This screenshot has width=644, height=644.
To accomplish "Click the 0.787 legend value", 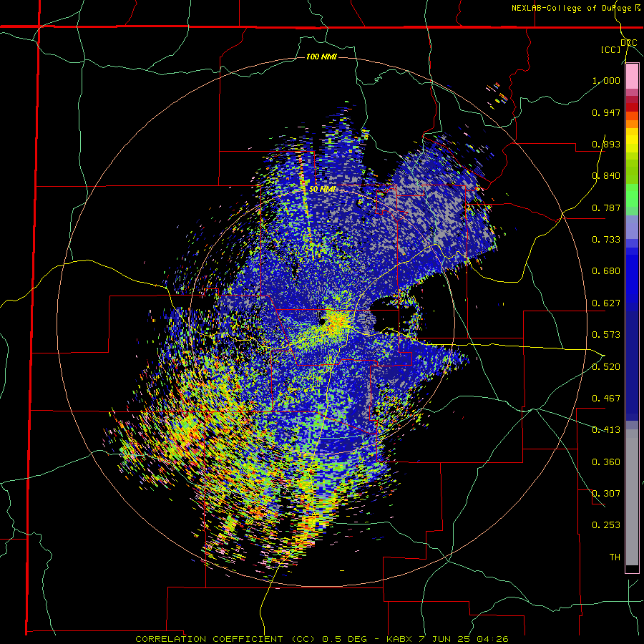I will pyautogui.click(x=606, y=208).
